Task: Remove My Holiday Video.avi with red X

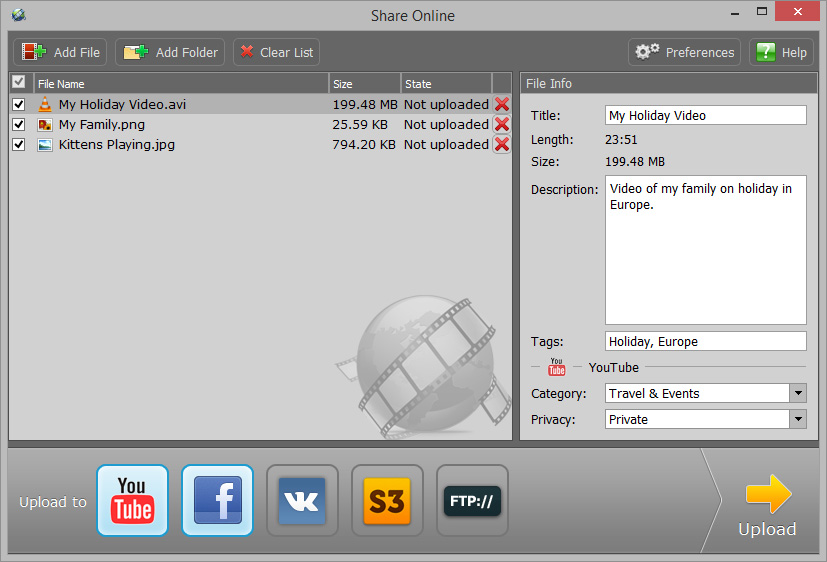Action: pyautogui.click(x=502, y=104)
